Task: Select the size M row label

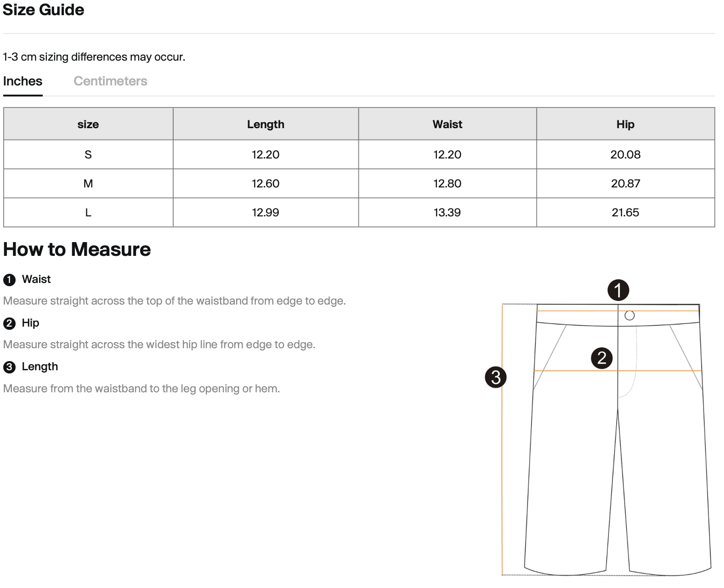Action: pos(88,184)
